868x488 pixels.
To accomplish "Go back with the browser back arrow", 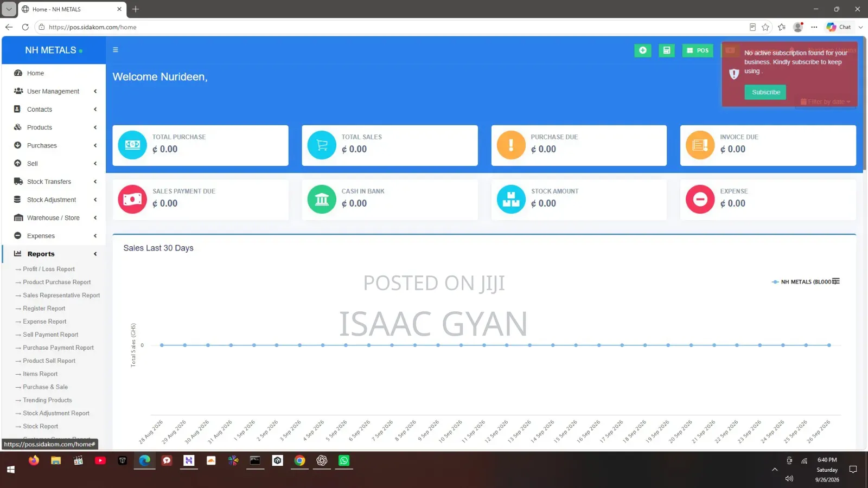I will pyautogui.click(x=9, y=27).
